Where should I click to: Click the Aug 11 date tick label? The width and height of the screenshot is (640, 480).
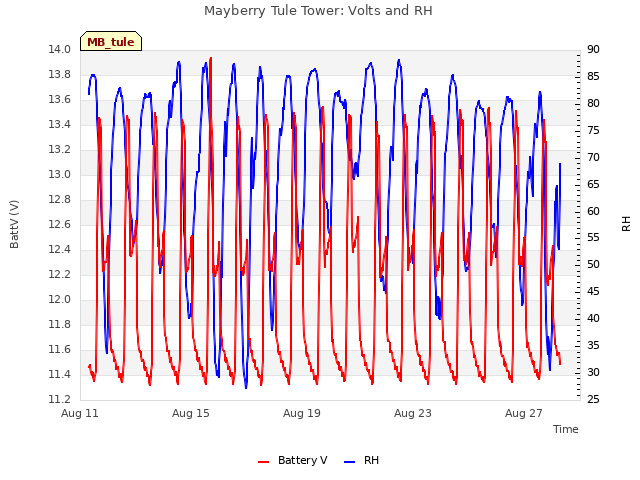tap(80, 413)
